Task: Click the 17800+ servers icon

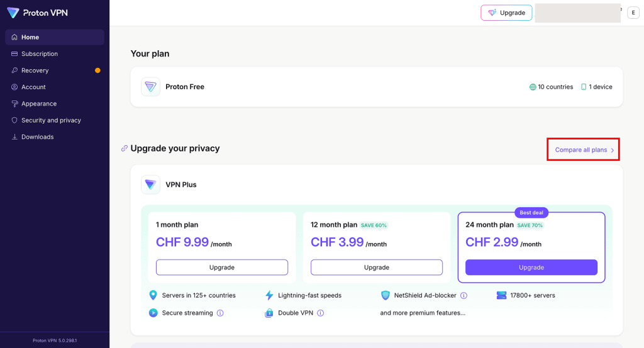Action: tap(501, 295)
